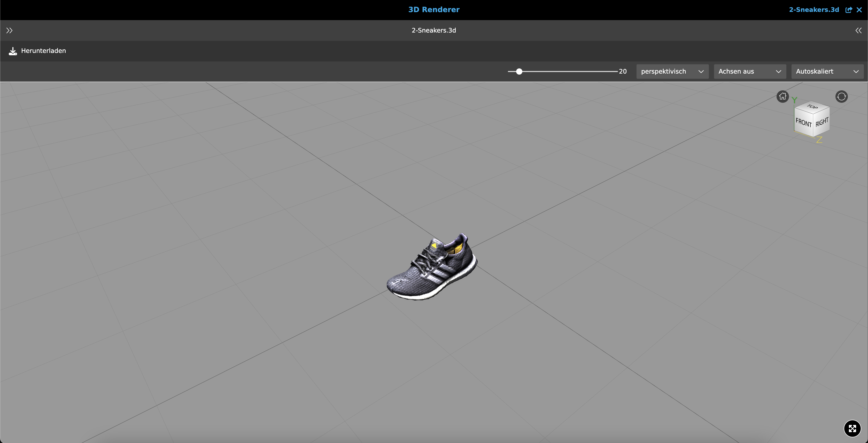Screen dimensions: 868x443
Task: Click the Herunterladen button
Action: click(x=43, y=51)
